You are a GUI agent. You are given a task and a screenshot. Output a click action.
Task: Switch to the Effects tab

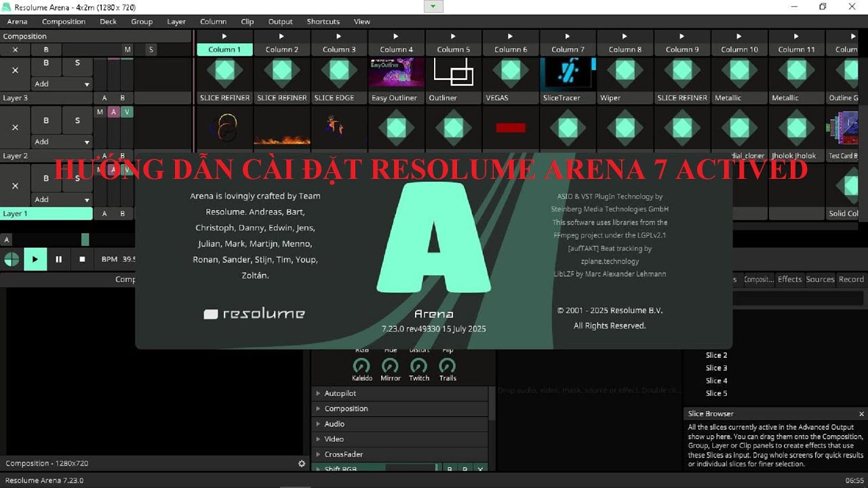(x=789, y=279)
